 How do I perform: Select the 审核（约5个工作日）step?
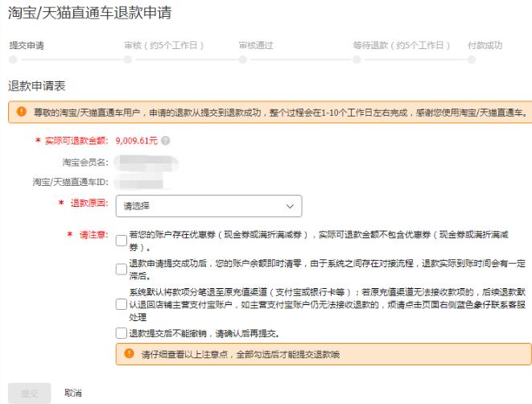[x=164, y=45]
